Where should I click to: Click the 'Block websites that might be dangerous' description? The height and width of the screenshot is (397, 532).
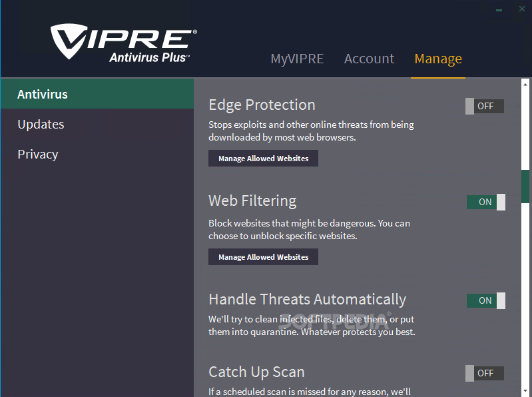point(309,230)
